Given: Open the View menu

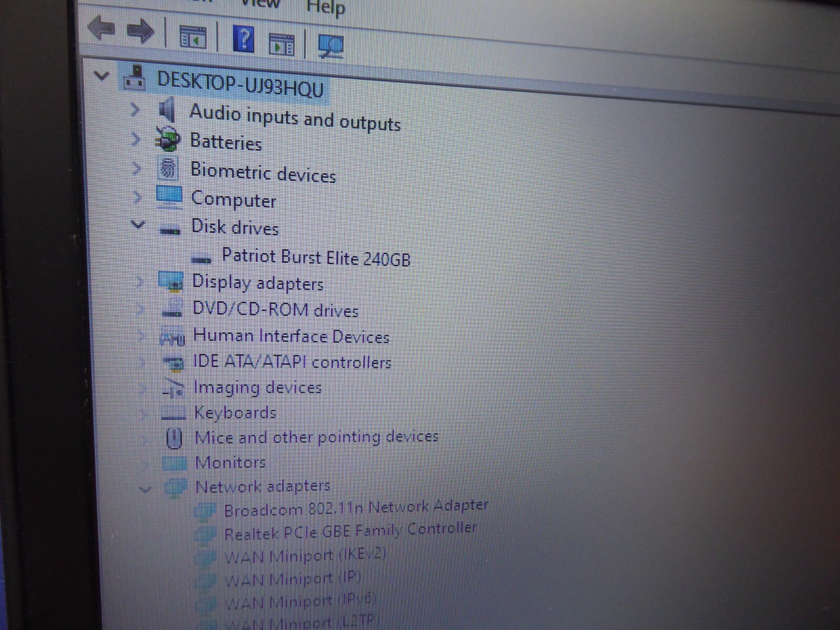Looking at the screenshot, I should pos(261,4).
